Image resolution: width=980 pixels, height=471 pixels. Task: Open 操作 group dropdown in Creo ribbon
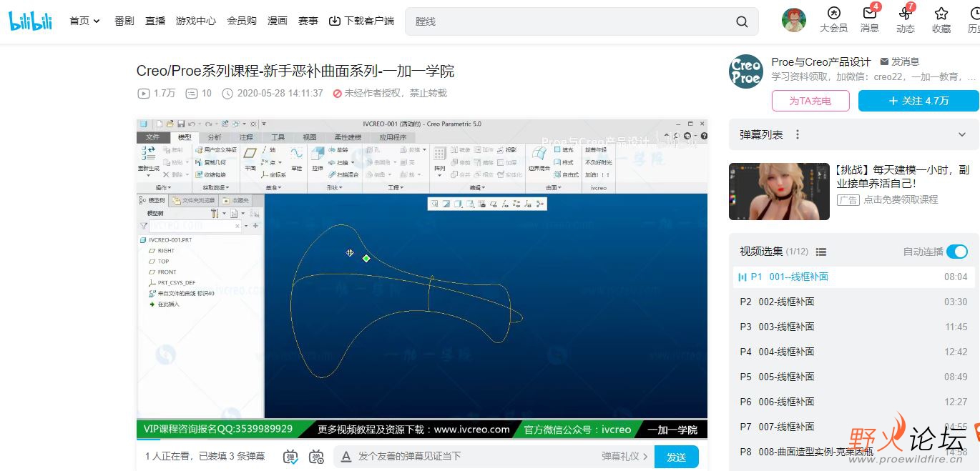[162, 188]
